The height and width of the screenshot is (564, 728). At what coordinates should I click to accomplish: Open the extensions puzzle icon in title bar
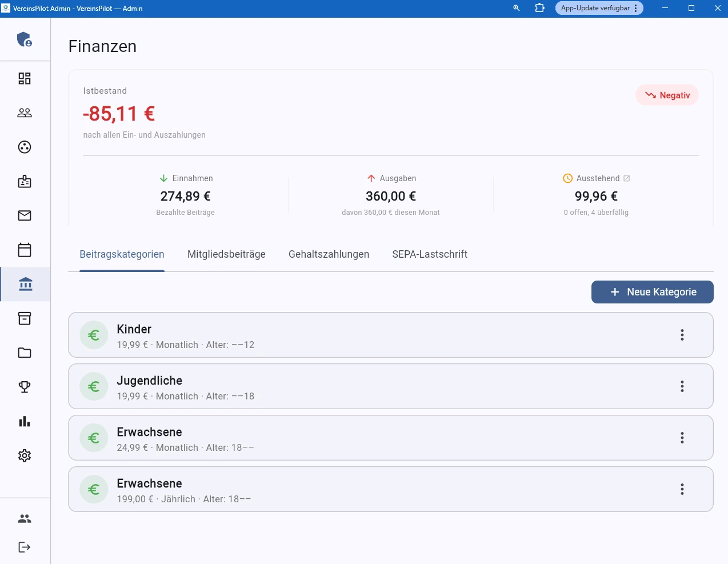pyautogui.click(x=539, y=8)
